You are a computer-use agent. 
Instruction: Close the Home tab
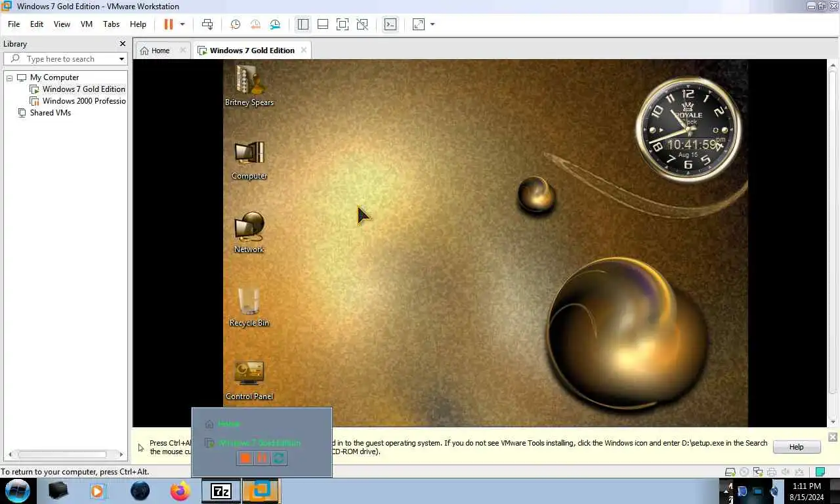[182, 50]
